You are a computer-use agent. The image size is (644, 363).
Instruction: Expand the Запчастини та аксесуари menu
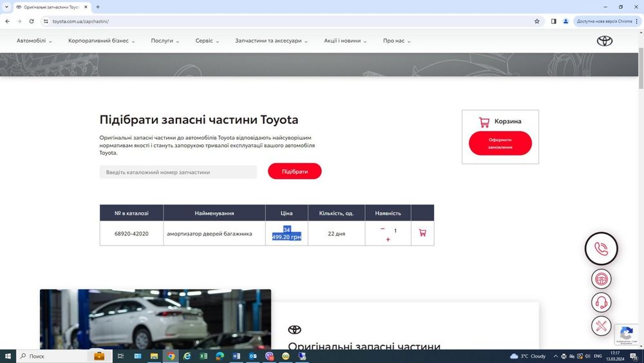pos(271,41)
